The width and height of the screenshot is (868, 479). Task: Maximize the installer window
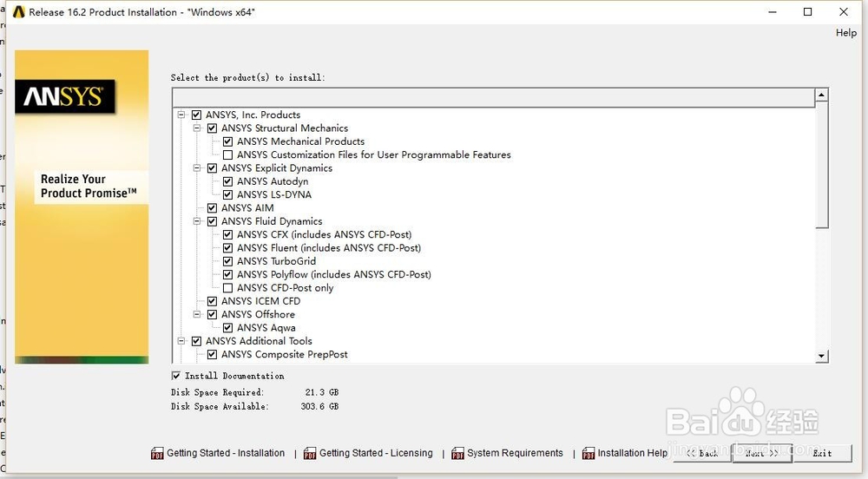[x=807, y=11]
